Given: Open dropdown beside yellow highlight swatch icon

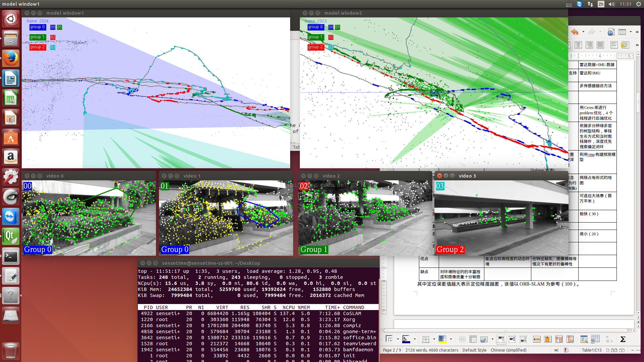Looking at the screenshot, I should [x=451, y=339].
